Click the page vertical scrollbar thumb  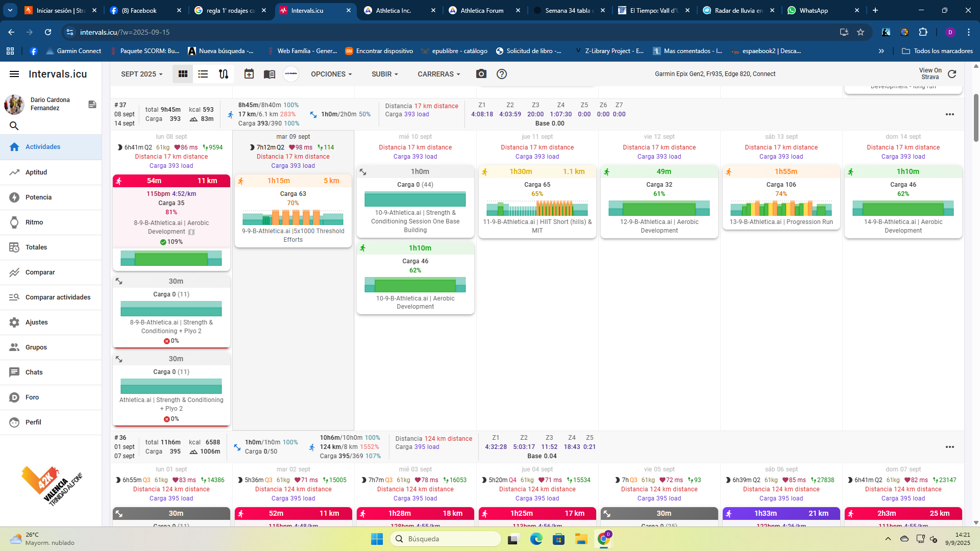click(976, 117)
